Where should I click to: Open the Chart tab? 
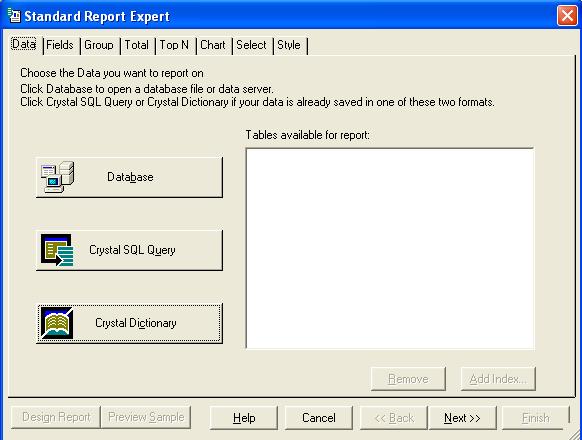tap(213, 45)
